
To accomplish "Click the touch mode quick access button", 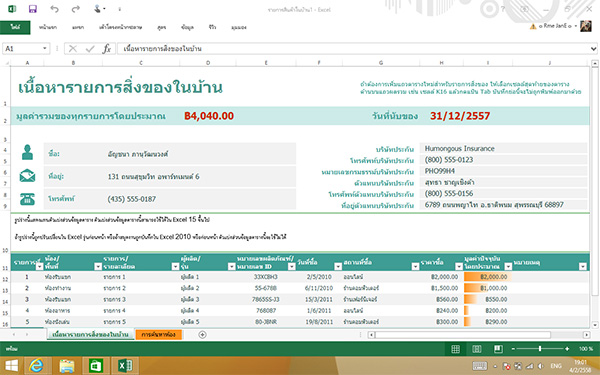I will click(x=99, y=9).
